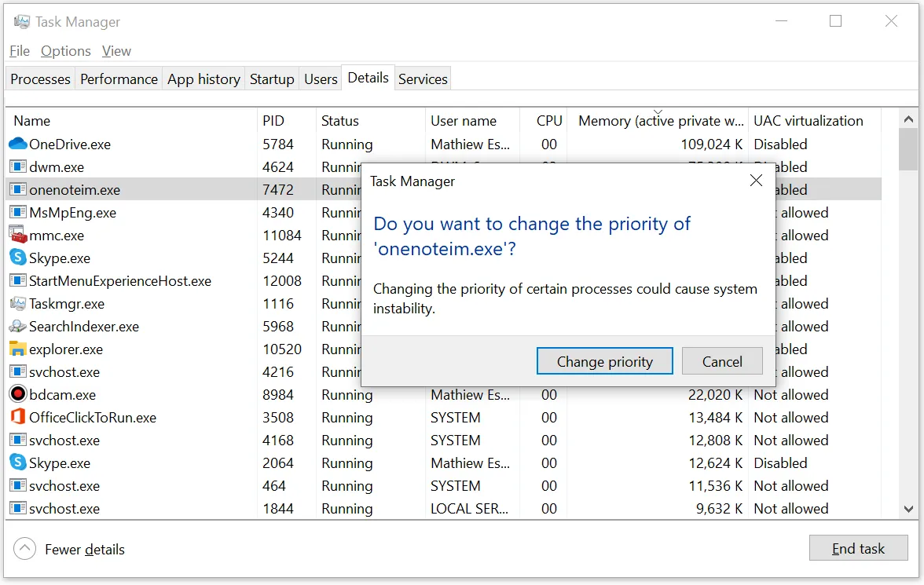Click memory value 9,632 K
The height and width of the screenshot is (585, 924).
[719, 508]
